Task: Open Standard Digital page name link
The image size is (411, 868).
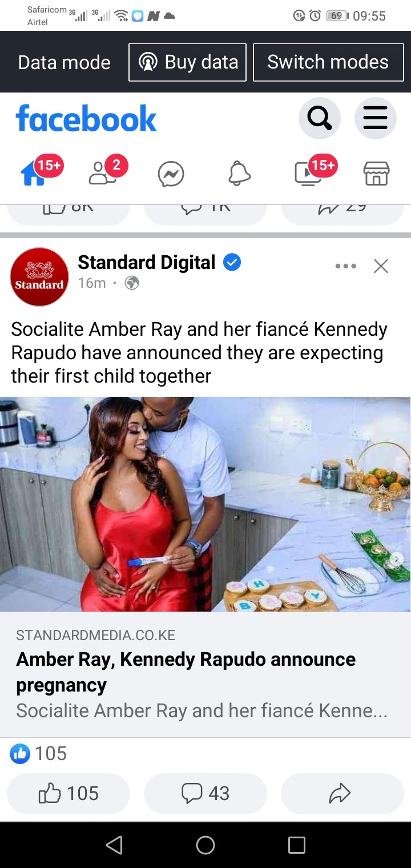Action: (x=147, y=262)
